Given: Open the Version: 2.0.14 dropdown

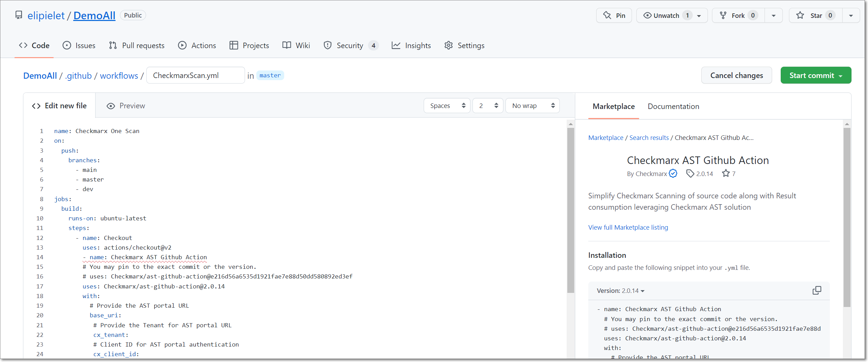Looking at the screenshot, I should (621, 290).
